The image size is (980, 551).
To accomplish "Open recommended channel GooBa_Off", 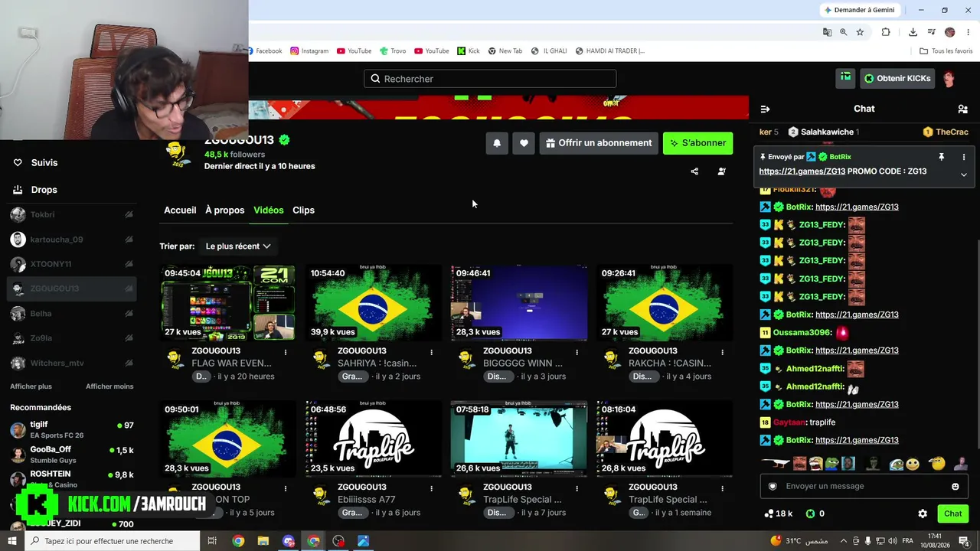I will tap(72, 455).
